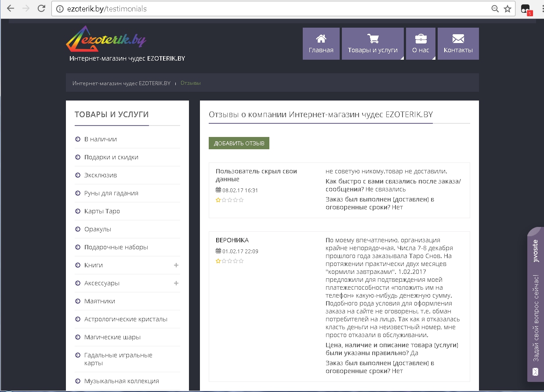Open the Карты Таро category
Screen dimensions: 544x392
(x=102, y=211)
